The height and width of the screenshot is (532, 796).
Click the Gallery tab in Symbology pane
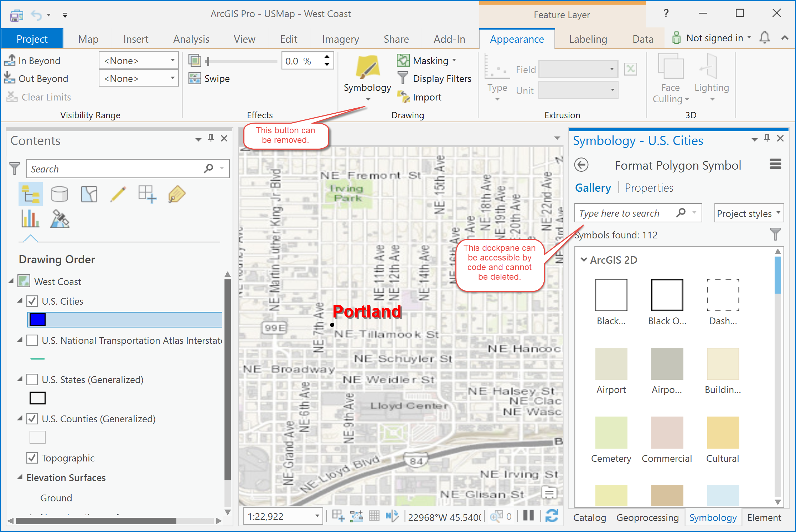tap(593, 187)
